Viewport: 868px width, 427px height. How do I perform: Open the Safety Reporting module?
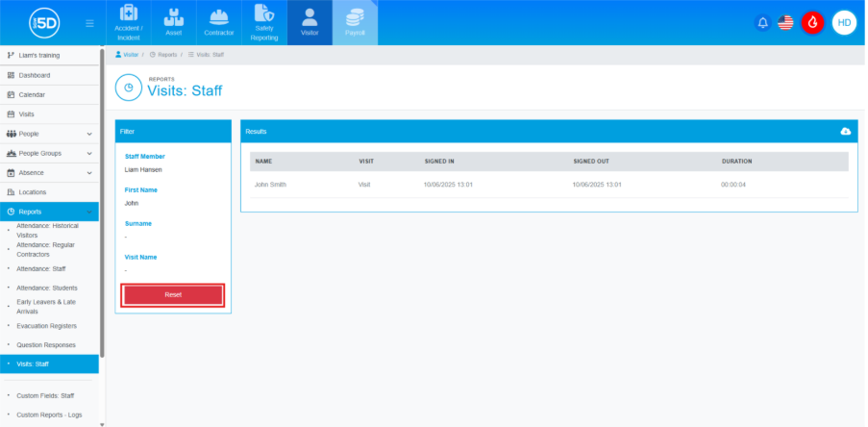264,23
